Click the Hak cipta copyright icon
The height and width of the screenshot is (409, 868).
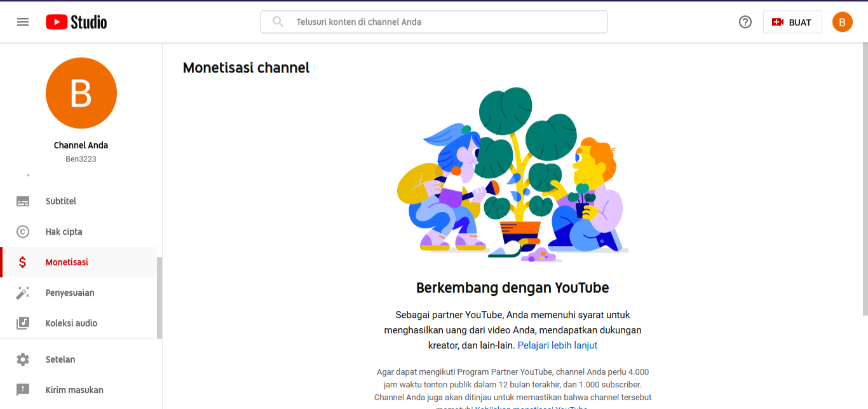click(x=23, y=232)
